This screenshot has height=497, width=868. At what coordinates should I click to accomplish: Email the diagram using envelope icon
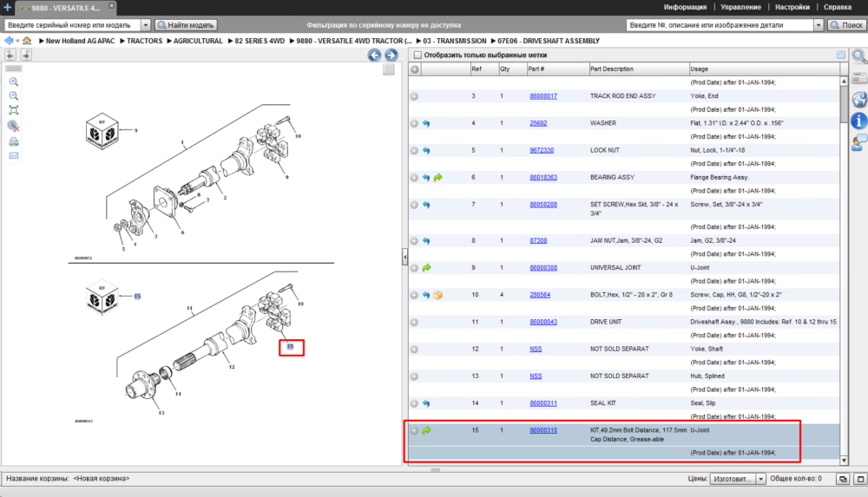[x=14, y=155]
